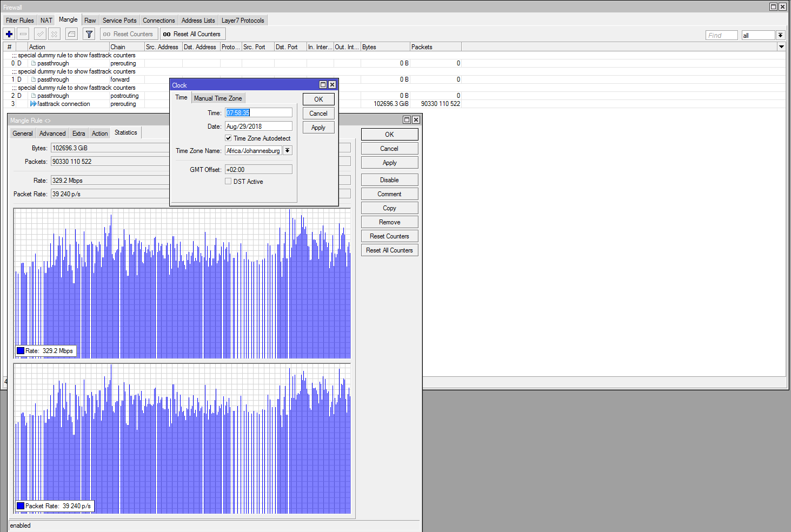This screenshot has height=532, width=791.
Task: Click the comment note toolbar icon
Action: click(x=71, y=34)
